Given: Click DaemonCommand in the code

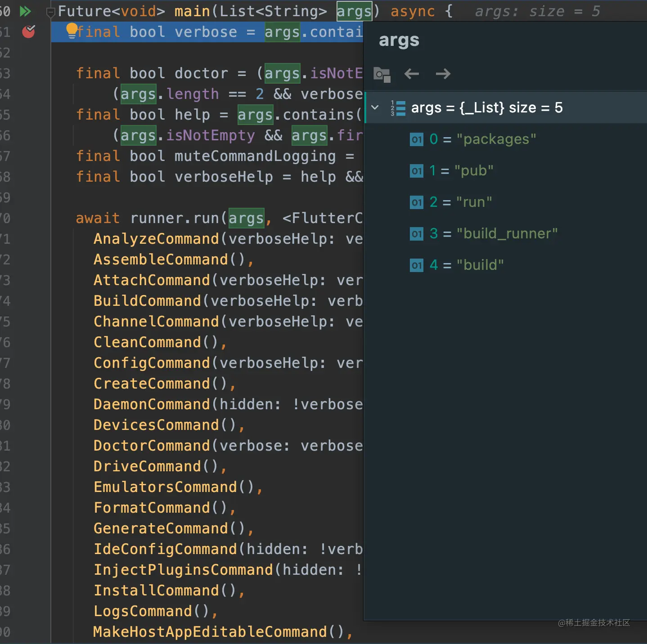Looking at the screenshot, I should click(x=152, y=404).
